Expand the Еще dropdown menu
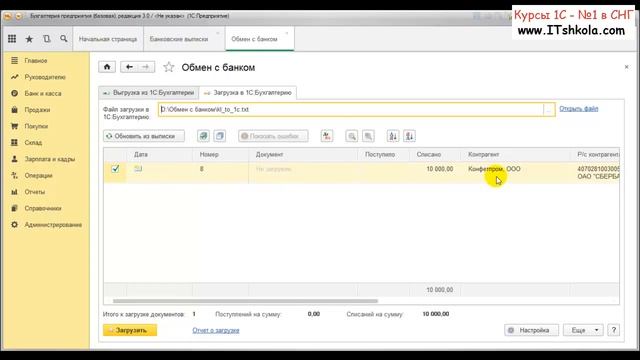The width and height of the screenshot is (640, 360). (583, 330)
